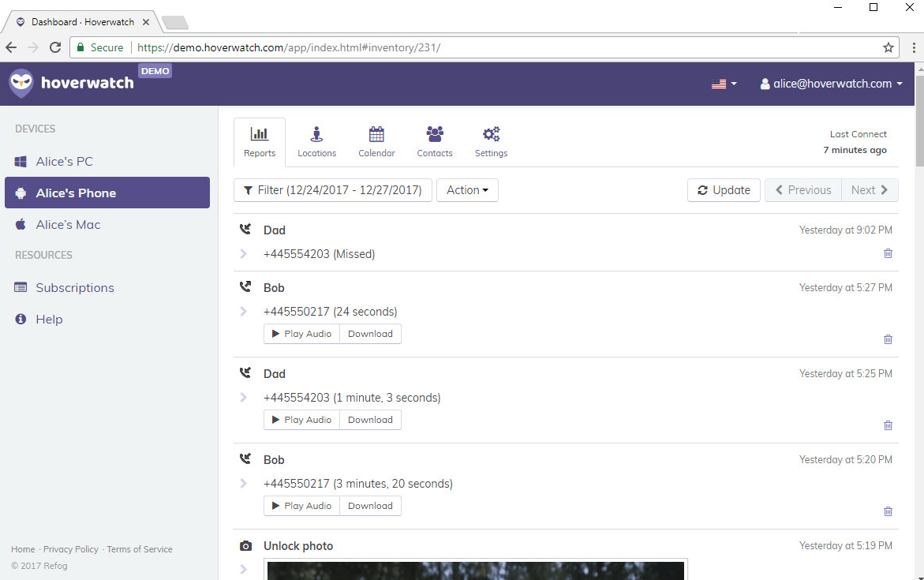
Task: Open the alice@hoverwatch.com account menu
Action: pos(832,84)
